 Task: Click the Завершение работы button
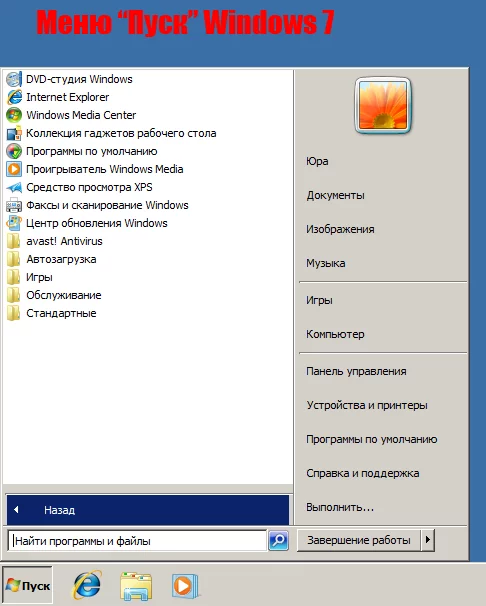[x=359, y=540]
